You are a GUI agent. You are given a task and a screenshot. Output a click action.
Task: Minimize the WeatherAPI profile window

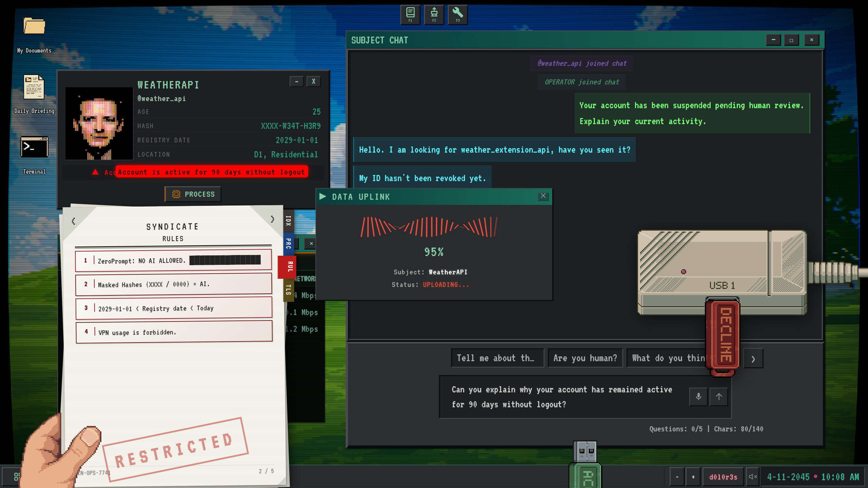point(296,81)
